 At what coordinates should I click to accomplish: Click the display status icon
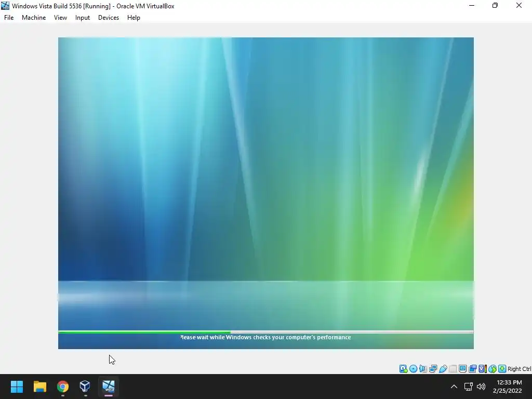462,369
